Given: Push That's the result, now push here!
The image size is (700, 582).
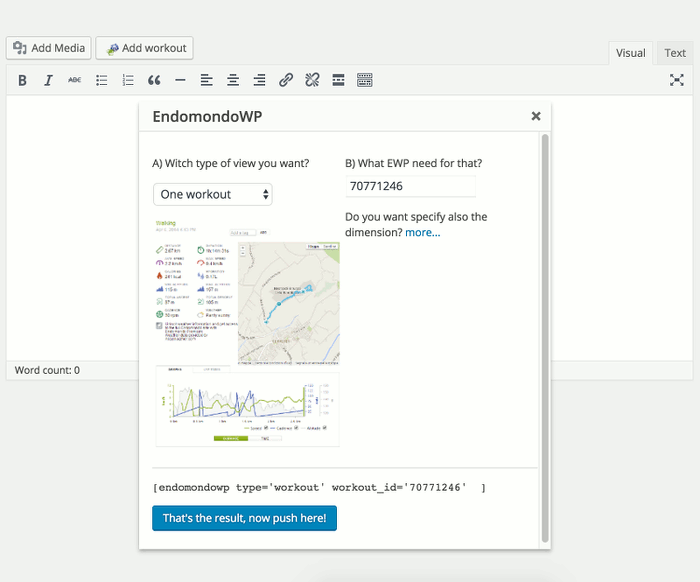Looking at the screenshot, I should [244, 518].
